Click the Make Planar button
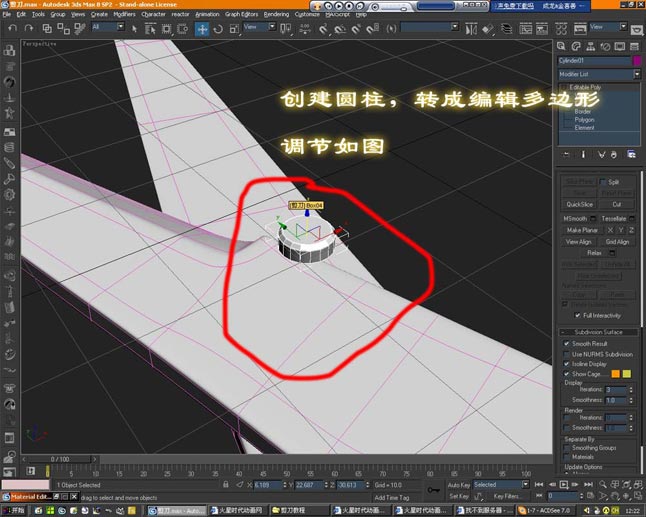This screenshot has width=646, height=517. [x=582, y=230]
